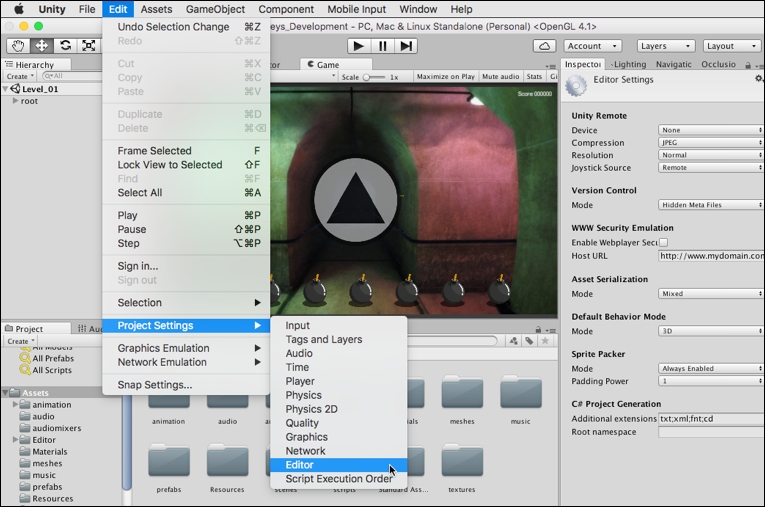The image size is (765, 507).
Task: Open Inspector component settings cog
Action: [759, 79]
